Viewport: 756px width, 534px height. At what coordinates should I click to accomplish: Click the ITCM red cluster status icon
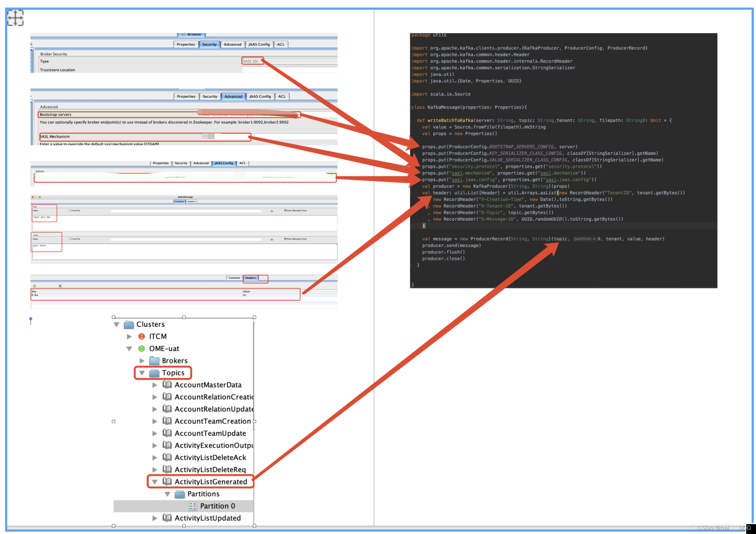click(x=142, y=336)
